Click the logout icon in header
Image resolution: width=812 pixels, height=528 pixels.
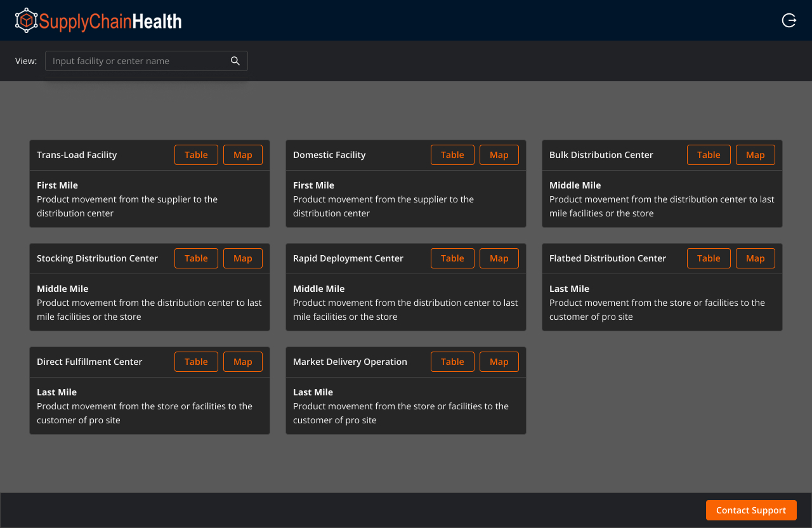(789, 21)
